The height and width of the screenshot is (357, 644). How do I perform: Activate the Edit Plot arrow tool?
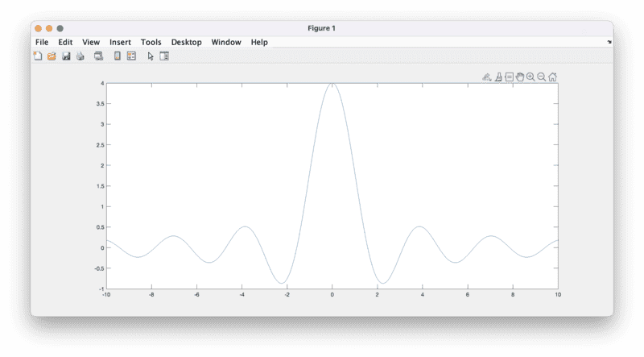[x=151, y=56]
